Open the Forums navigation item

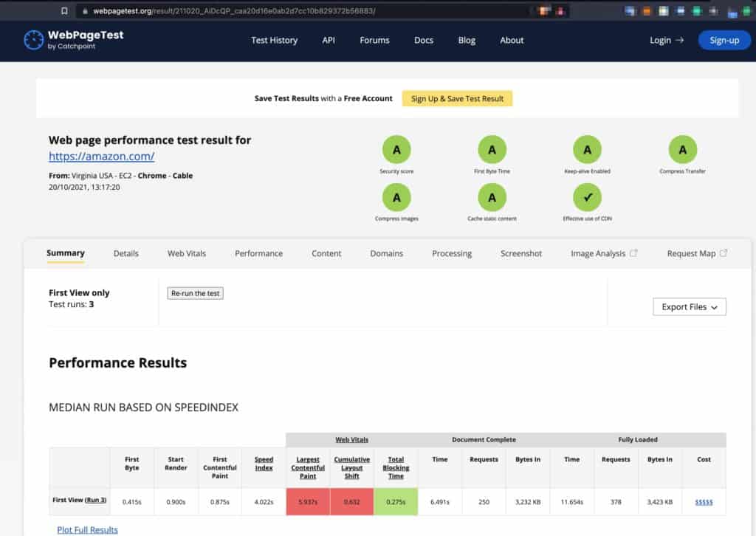click(x=374, y=41)
